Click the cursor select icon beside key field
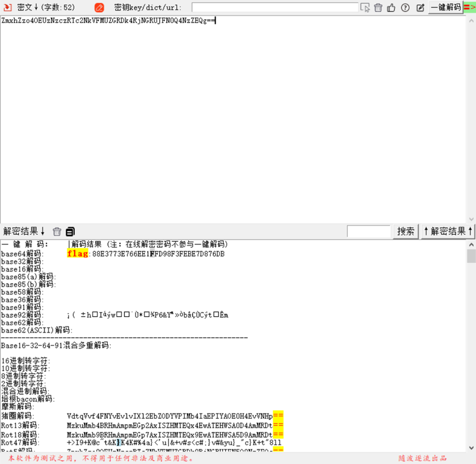The height and width of the screenshot is (464, 476). pos(365,8)
